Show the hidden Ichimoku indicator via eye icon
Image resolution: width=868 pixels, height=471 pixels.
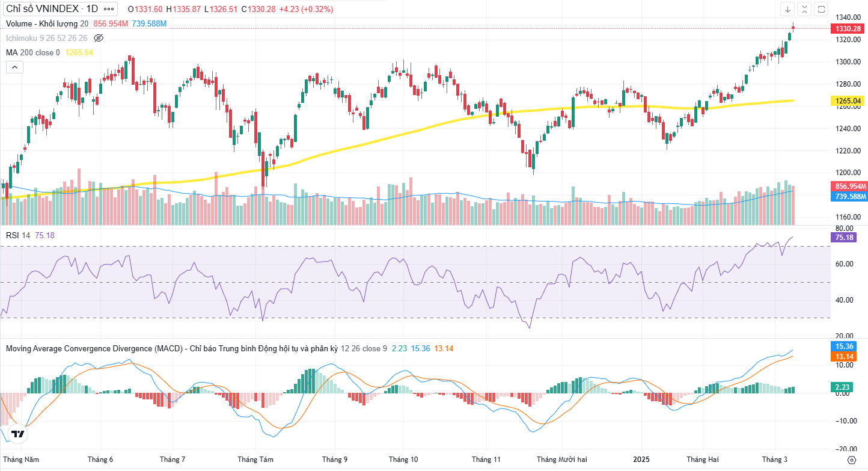coord(99,38)
